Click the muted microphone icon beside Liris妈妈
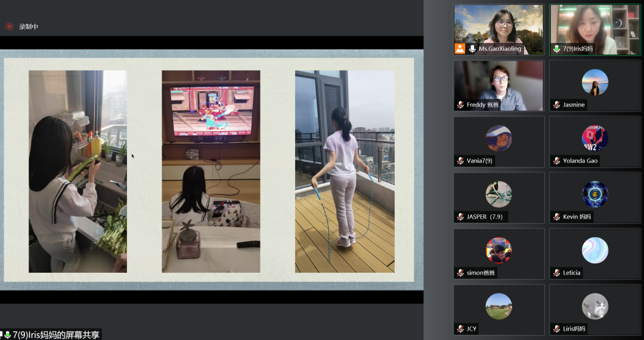The width and height of the screenshot is (644, 340). pos(556,329)
